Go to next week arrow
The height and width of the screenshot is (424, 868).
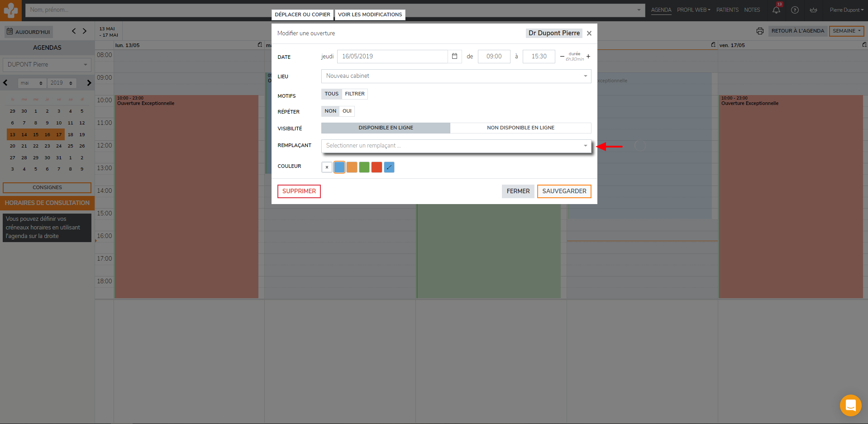tap(85, 31)
